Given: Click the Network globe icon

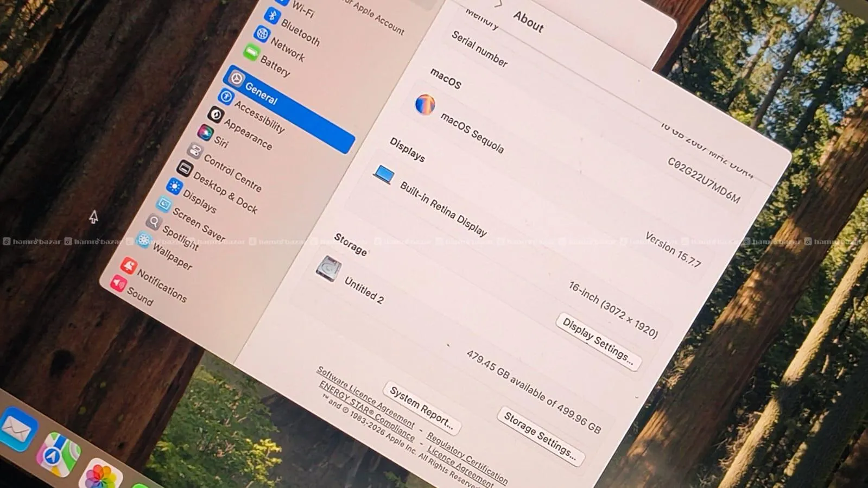Looking at the screenshot, I should point(262,34).
